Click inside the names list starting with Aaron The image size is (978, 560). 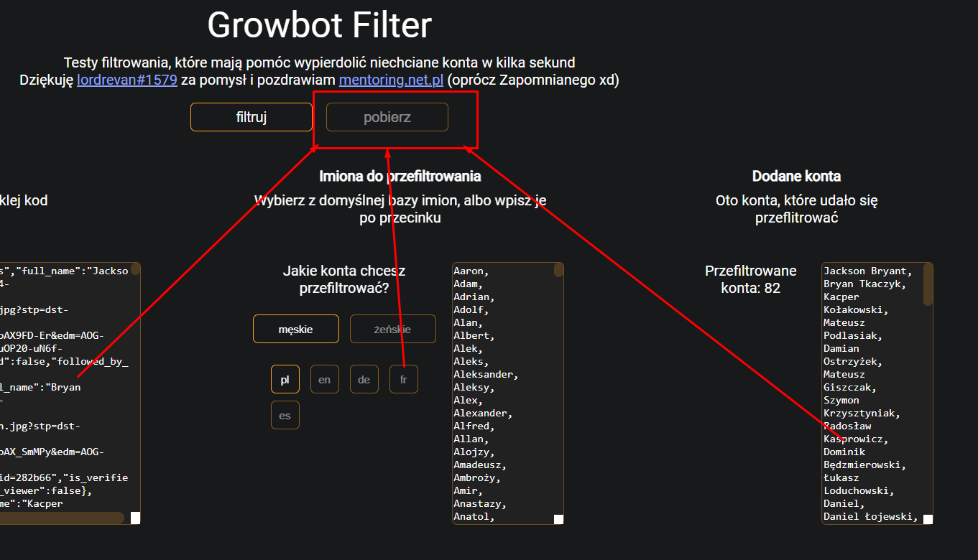pyautogui.click(x=499, y=388)
